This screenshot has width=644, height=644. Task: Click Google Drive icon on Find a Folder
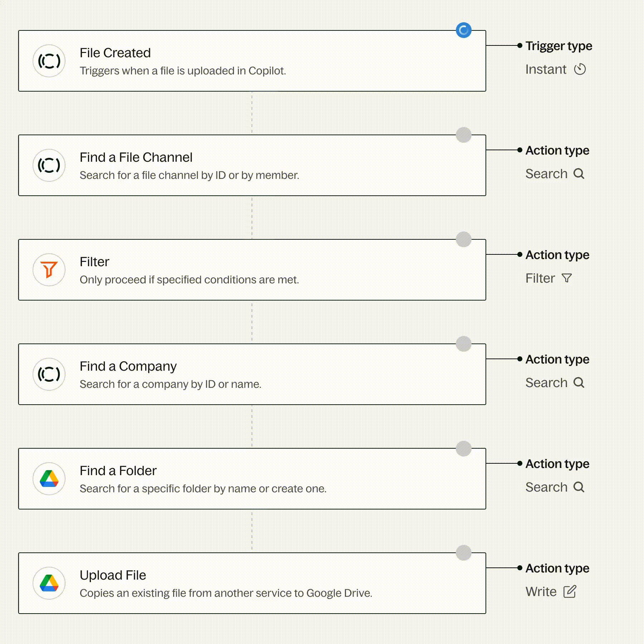pos(49,479)
